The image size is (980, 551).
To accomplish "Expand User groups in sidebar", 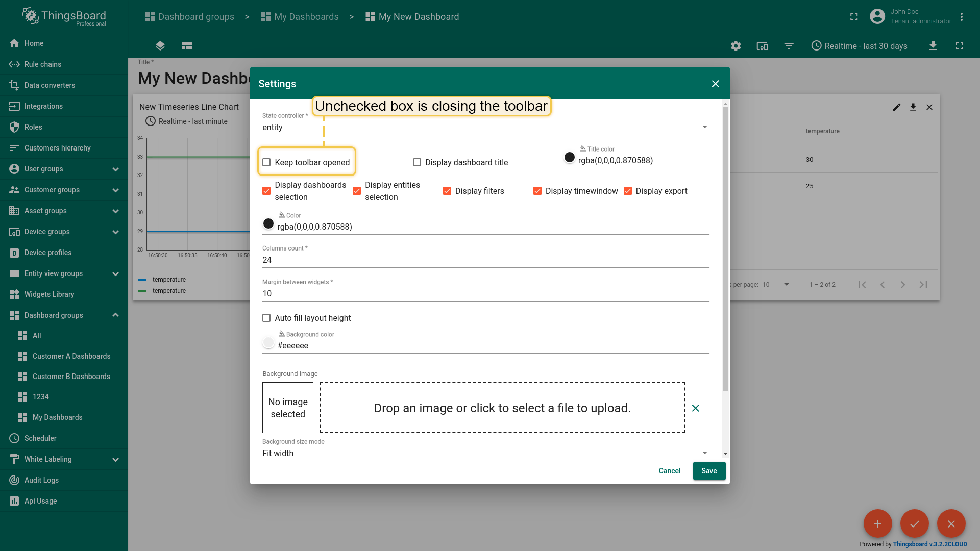I will 115,169.
